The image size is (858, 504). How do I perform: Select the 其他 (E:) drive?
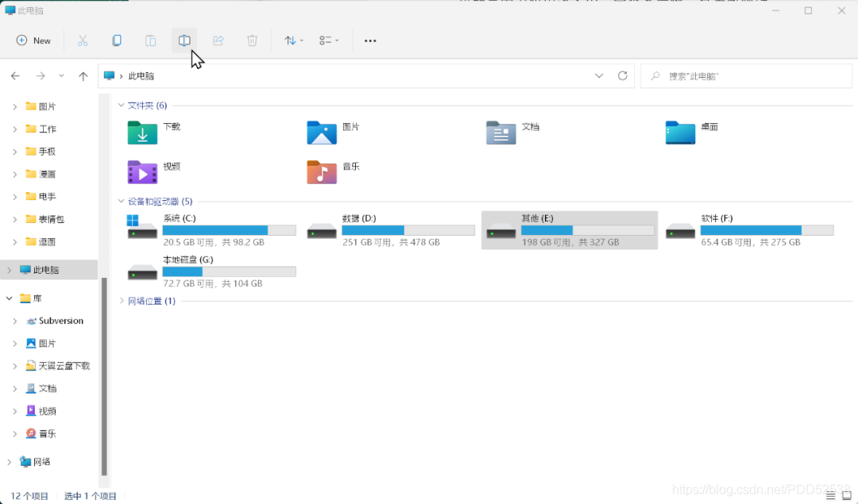[x=570, y=230]
